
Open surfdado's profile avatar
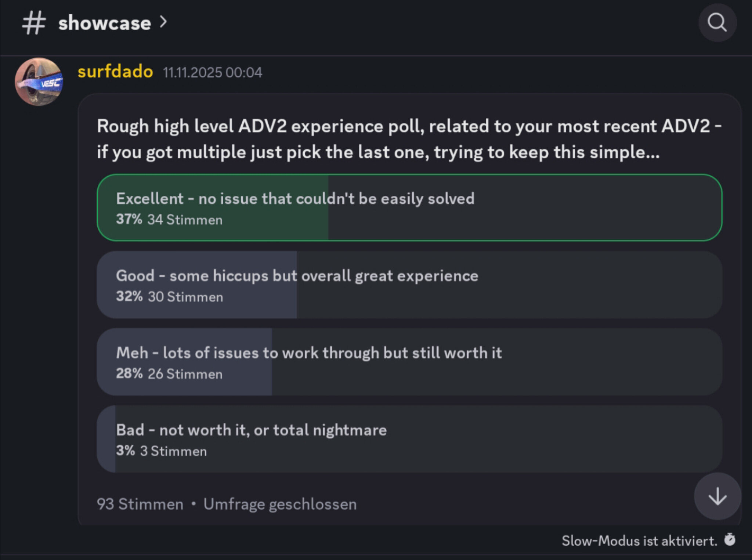coord(39,82)
